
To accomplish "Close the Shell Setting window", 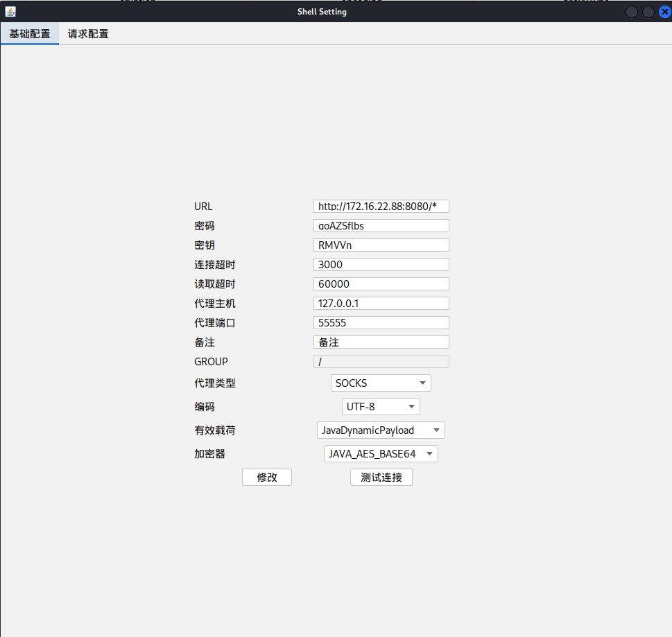I will coord(664,12).
